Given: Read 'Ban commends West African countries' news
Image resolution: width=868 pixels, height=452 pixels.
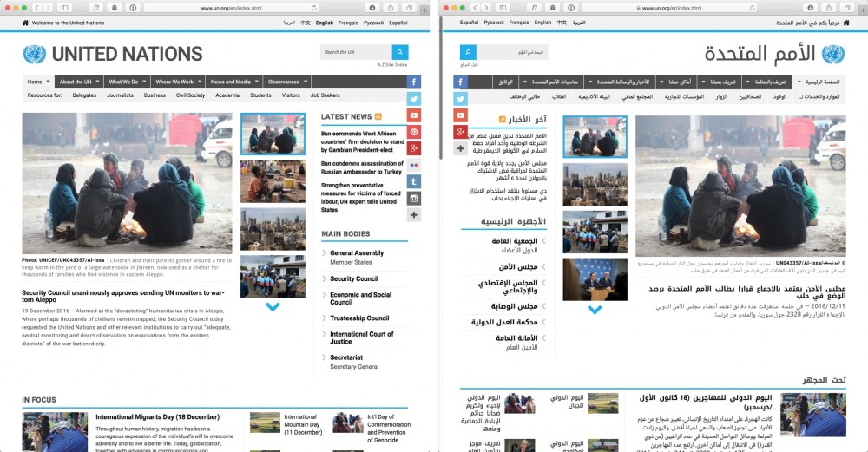Looking at the screenshot, I should (363, 141).
